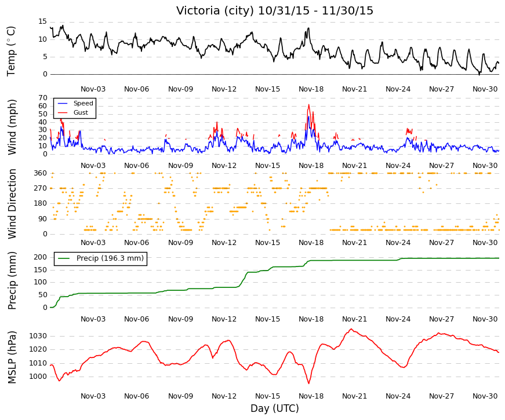
Task: Click Nov-03 tick under wind speed plot
Action: tap(93, 166)
